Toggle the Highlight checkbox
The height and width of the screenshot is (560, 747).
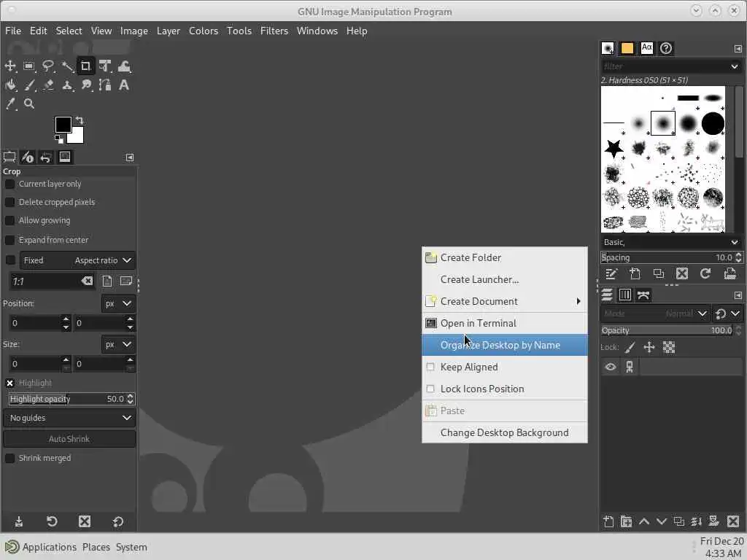pos(9,383)
